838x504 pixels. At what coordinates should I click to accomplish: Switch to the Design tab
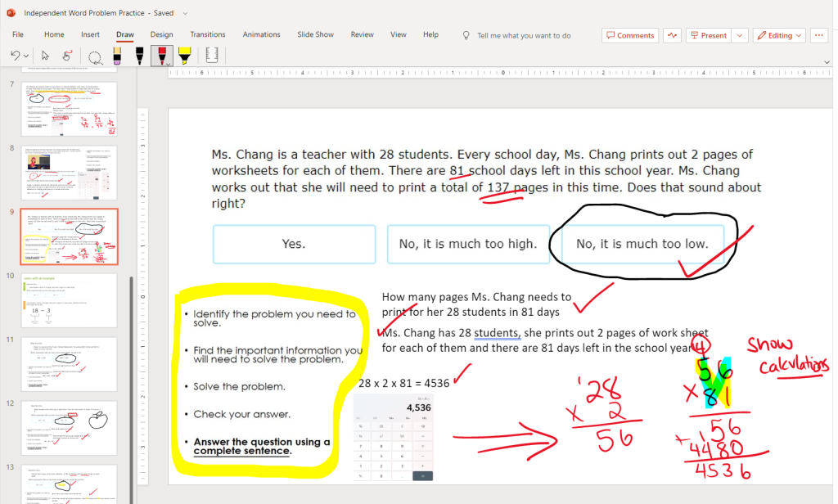(x=161, y=34)
